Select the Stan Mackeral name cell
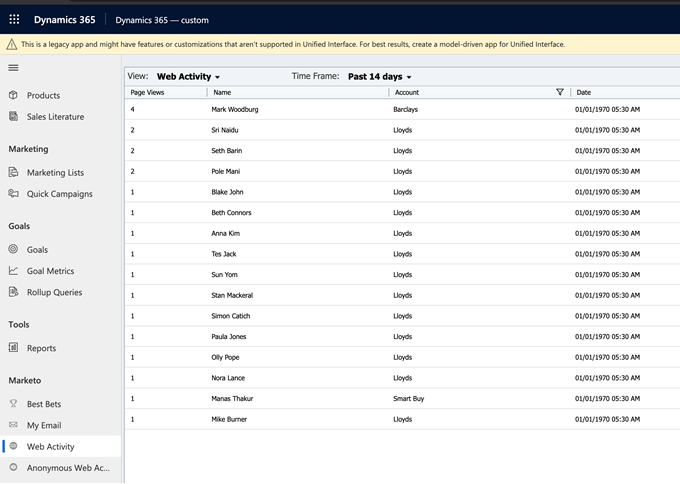This screenshot has height=484, width=680. (232, 295)
